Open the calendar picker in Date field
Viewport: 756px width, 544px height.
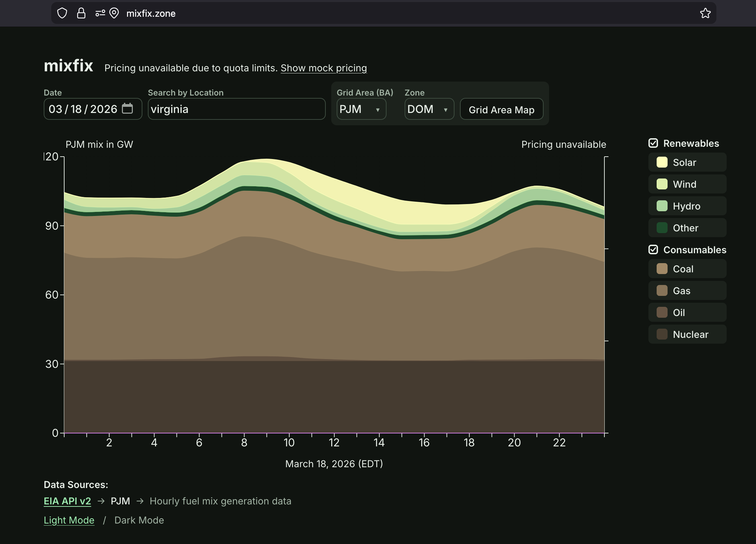point(127,109)
